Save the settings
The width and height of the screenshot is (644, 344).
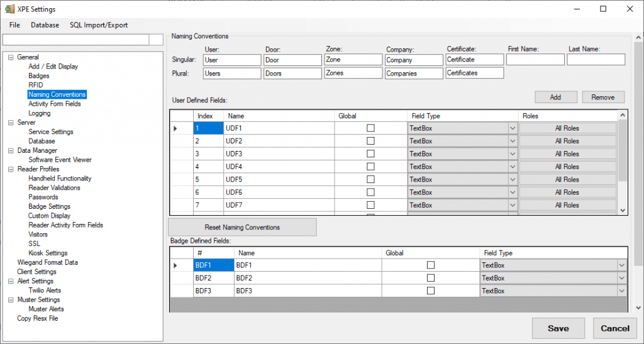pyautogui.click(x=558, y=328)
